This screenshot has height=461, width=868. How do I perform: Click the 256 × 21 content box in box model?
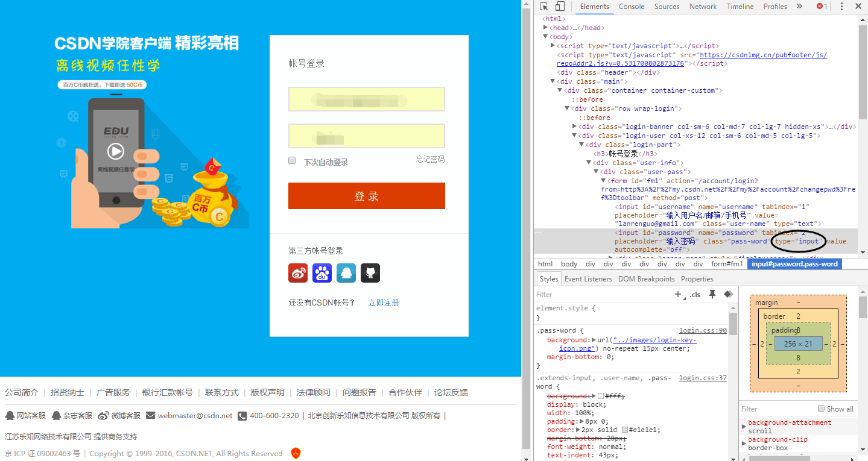798,343
